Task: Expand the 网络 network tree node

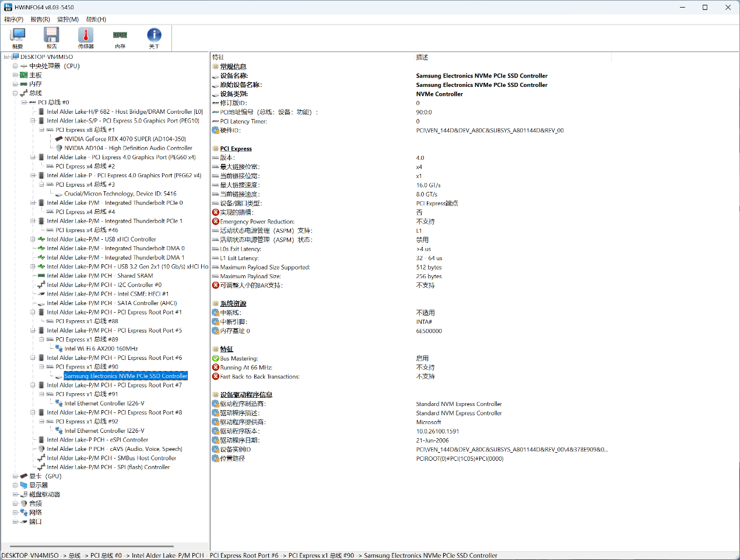Action: pyautogui.click(x=15, y=513)
